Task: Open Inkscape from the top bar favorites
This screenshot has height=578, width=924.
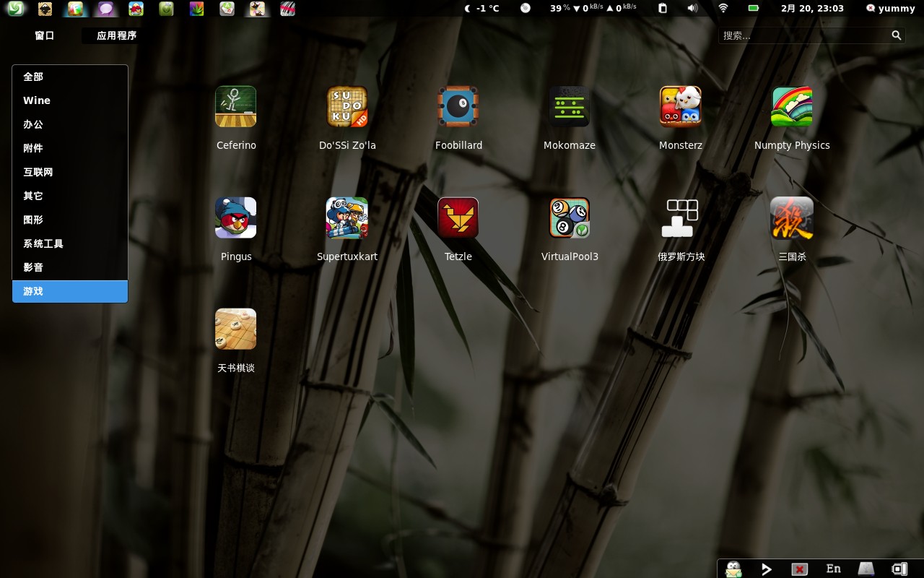Action: pos(45,9)
